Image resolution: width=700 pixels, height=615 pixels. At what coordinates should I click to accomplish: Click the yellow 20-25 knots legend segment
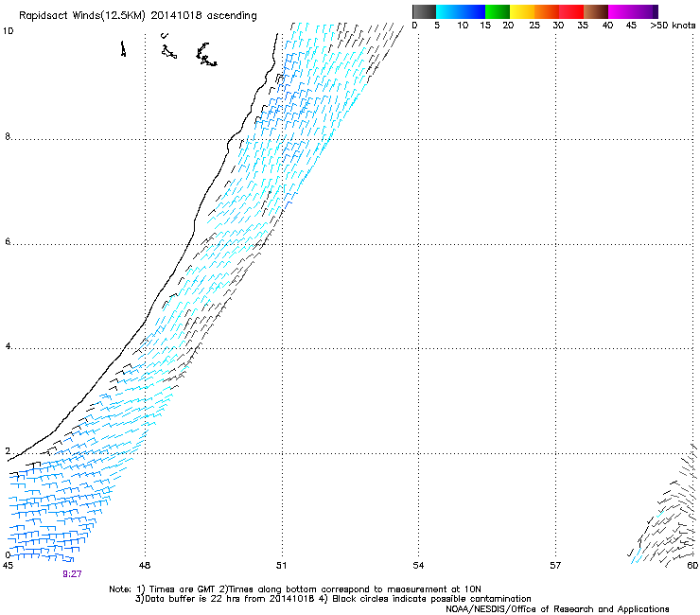tap(521, 11)
